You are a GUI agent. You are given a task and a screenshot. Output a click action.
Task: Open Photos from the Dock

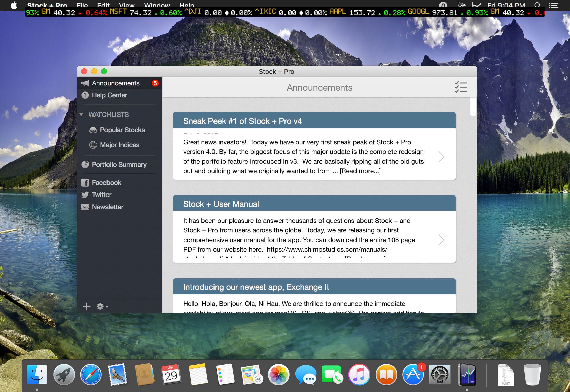279,375
